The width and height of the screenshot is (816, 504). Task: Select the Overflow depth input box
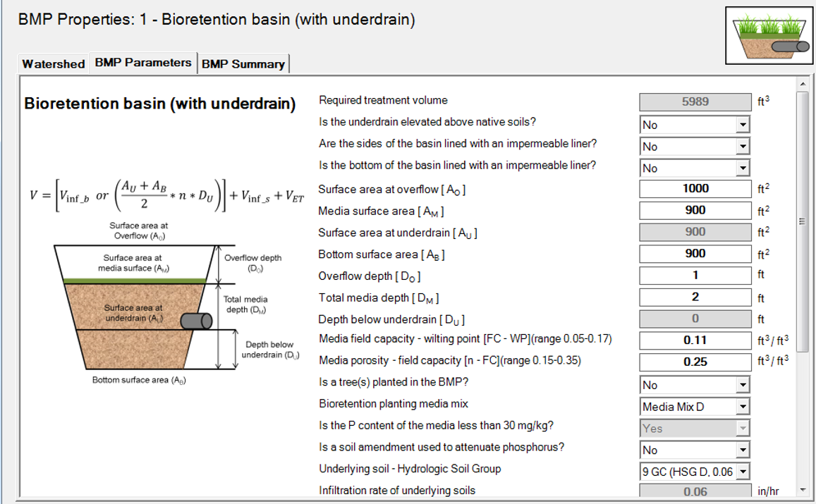pos(695,275)
